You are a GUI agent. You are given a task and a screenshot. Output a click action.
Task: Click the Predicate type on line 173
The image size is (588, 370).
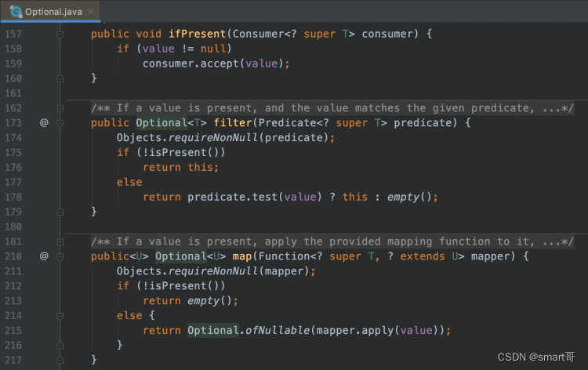point(287,122)
